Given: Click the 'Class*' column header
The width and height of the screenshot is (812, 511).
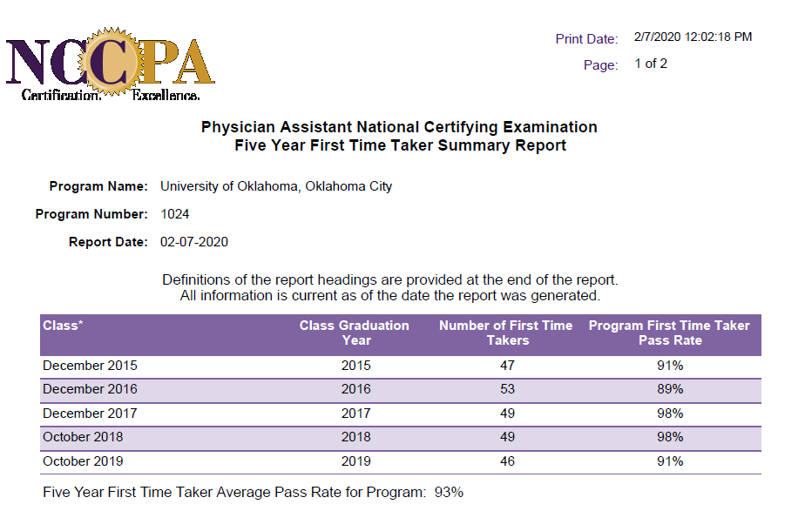Looking at the screenshot, I should [x=63, y=326].
